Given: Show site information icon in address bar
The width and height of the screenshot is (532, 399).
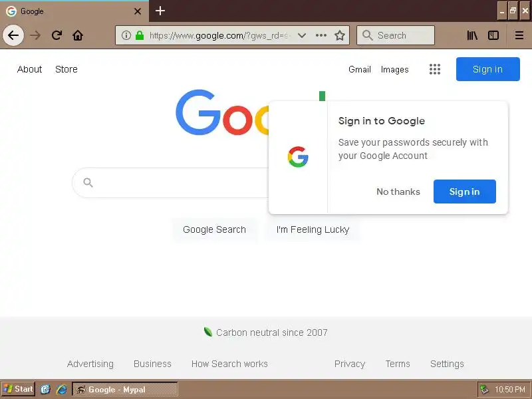Looking at the screenshot, I should click(x=126, y=35).
